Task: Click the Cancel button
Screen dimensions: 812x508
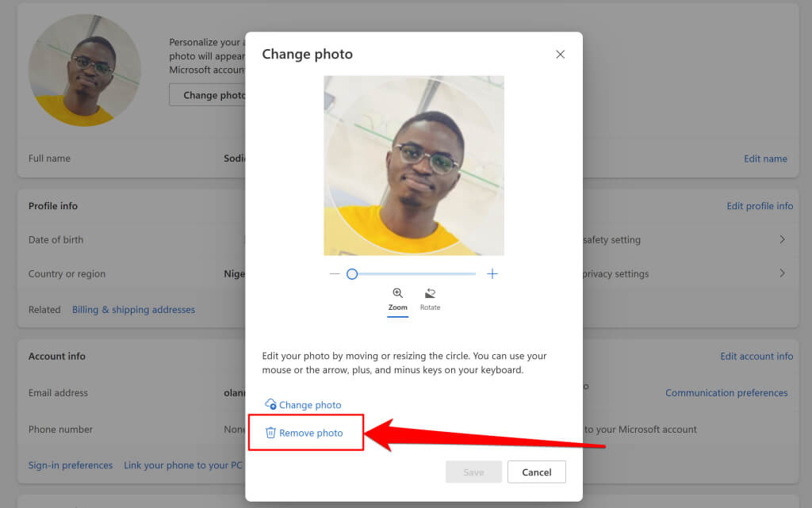Action: point(537,472)
